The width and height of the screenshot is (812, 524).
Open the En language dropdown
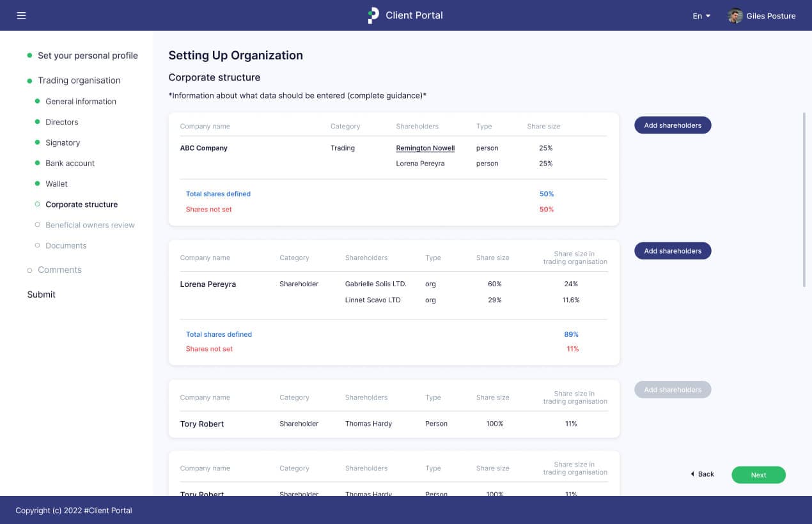tap(701, 16)
